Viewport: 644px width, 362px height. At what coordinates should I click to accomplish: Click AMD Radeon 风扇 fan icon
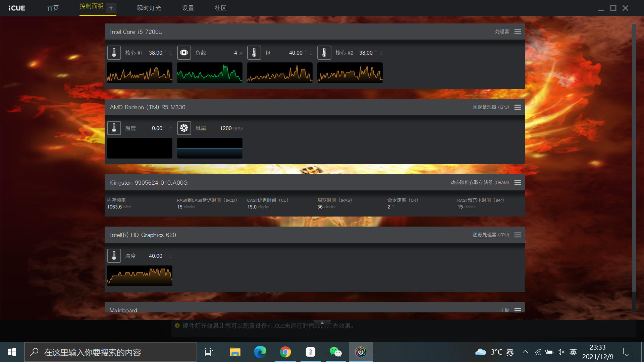(x=184, y=128)
